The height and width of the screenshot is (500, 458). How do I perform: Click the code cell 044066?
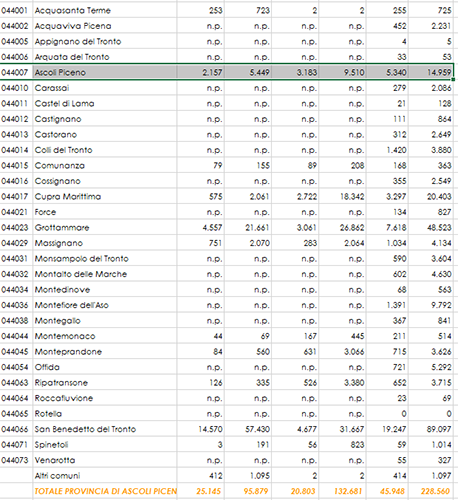pos(16,429)
